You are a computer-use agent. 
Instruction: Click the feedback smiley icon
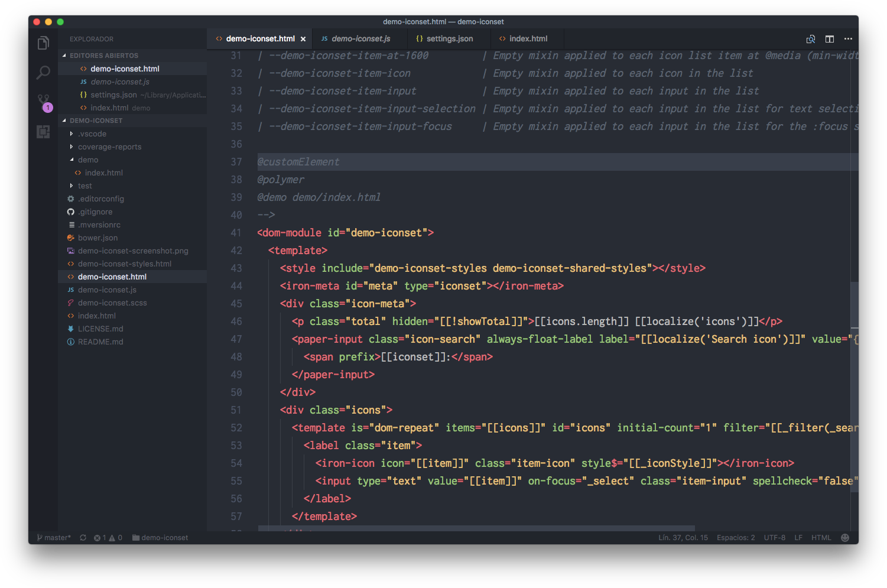pyautogui.click(x=845, y=538)
